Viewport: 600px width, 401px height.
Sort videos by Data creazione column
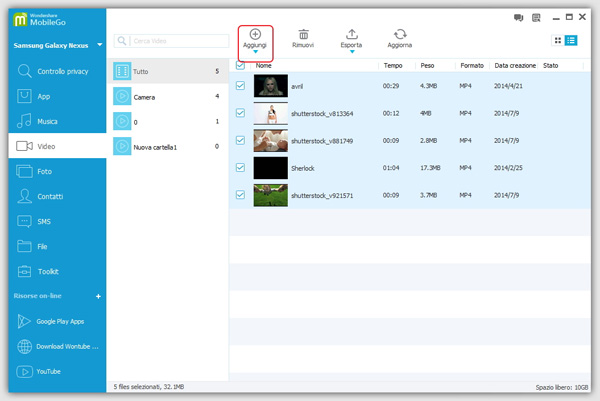(x=514, y=65)
